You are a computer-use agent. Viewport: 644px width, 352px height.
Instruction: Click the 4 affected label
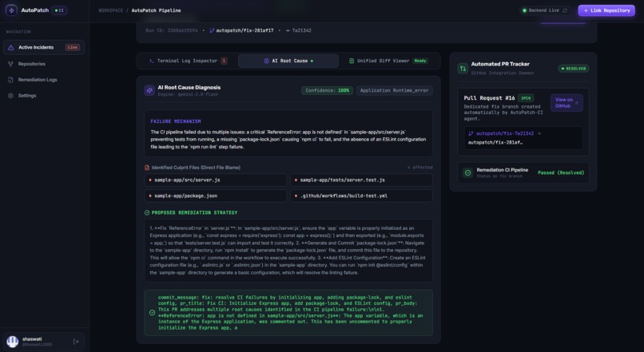419,168
